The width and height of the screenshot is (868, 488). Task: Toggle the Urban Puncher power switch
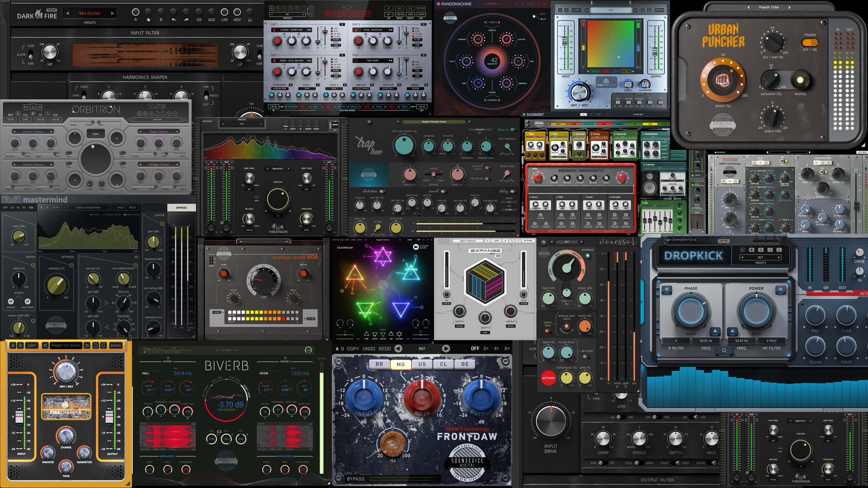pos(810,42)
